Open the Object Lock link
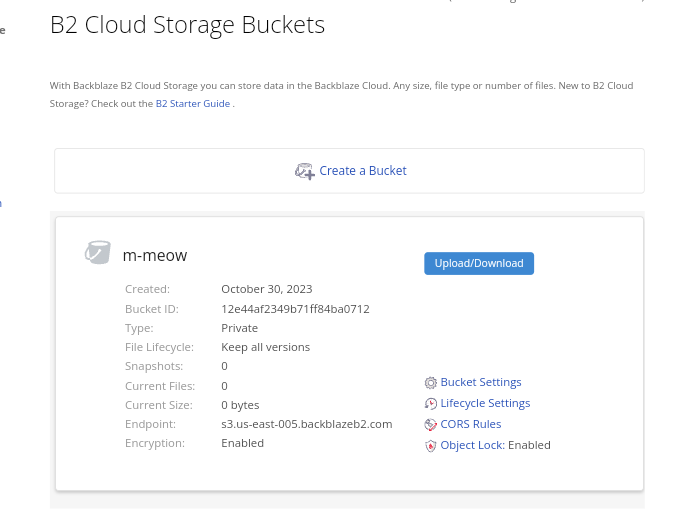This screenshot has width=676, height=516. tap(473, 445)
